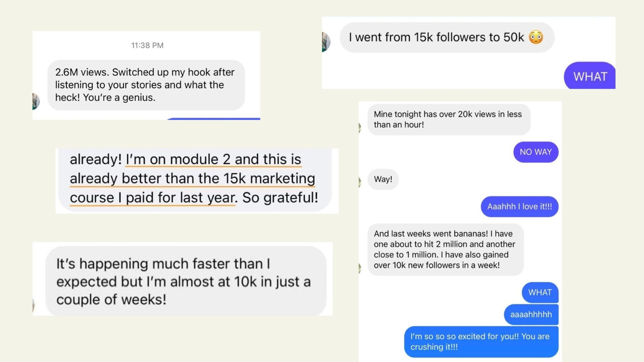Select the "Way!" message bubble
The width and height of the screenshot is (644, 362).
click(383, 179)
